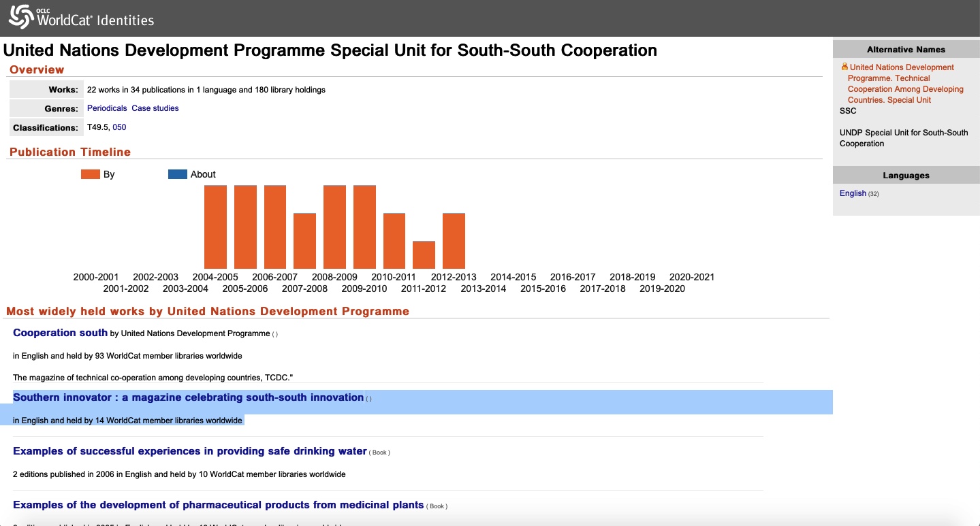Click the 2007-2008 timeline bar
This screenshot has height=526, width=980.
click(304, 241)
